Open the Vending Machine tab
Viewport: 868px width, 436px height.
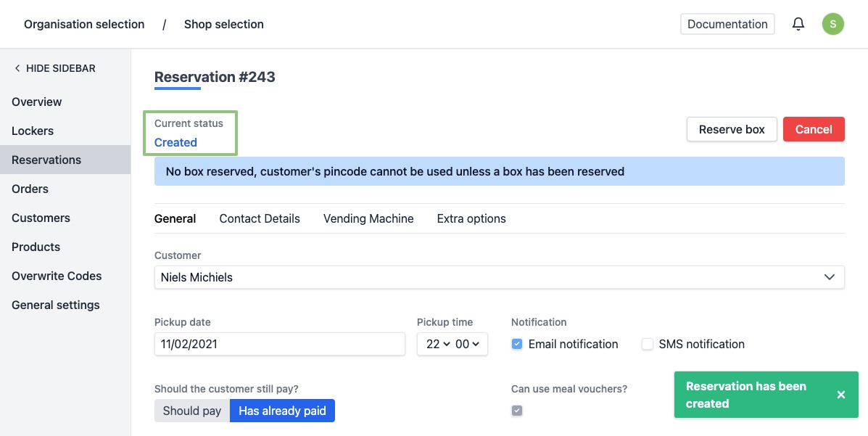coord(368,218)
